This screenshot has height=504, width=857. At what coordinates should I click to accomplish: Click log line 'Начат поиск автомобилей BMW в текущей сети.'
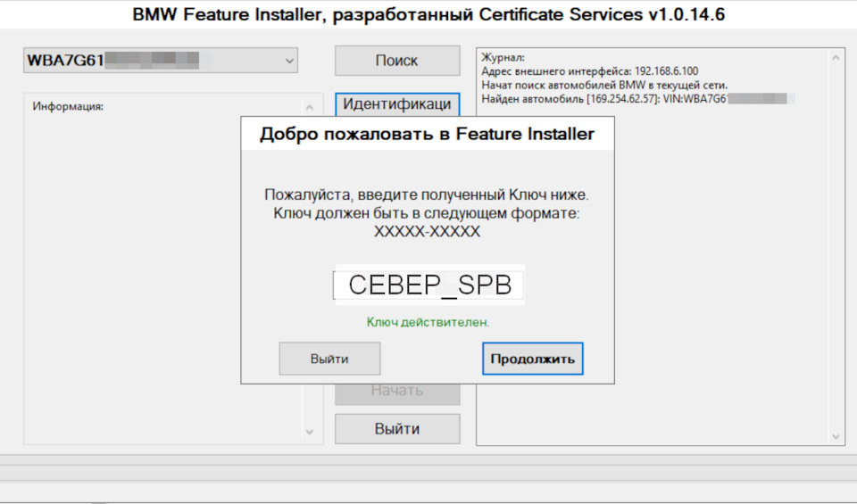point(604,85)
